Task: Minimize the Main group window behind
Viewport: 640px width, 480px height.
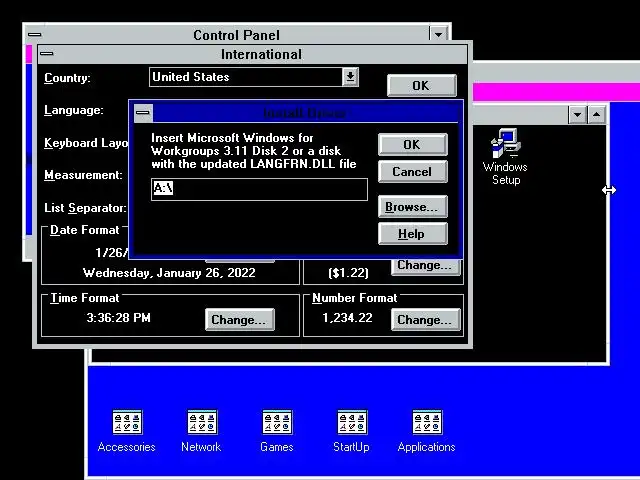Action: 577,115
